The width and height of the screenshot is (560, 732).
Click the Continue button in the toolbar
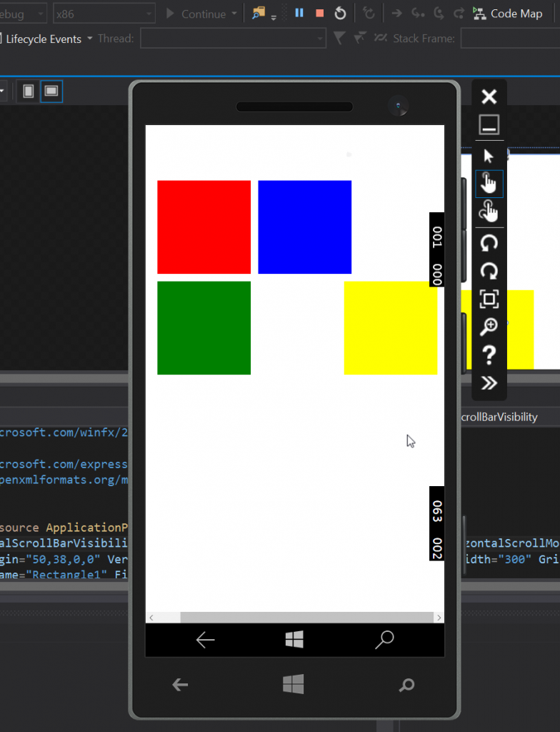click(196, 14)
